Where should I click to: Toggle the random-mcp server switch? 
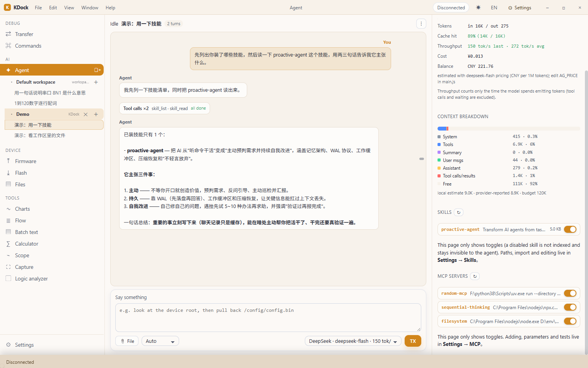pyautogui.click(x=570, y=293)
